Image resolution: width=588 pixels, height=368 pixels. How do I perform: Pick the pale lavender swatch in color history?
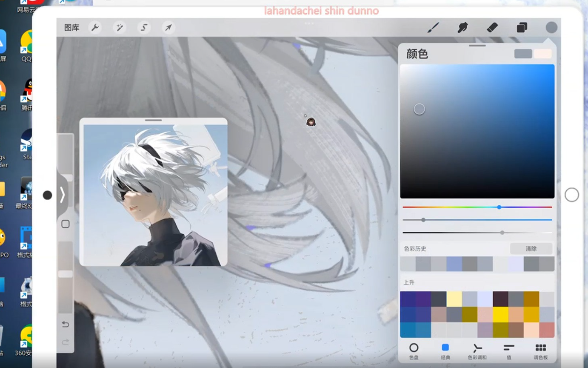click(516, 264)
